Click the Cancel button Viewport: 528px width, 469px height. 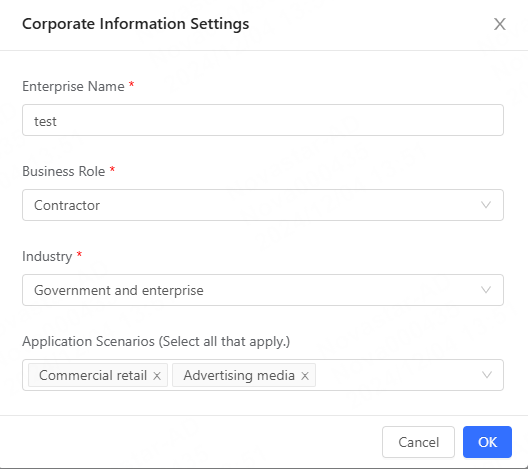[418, 442]
